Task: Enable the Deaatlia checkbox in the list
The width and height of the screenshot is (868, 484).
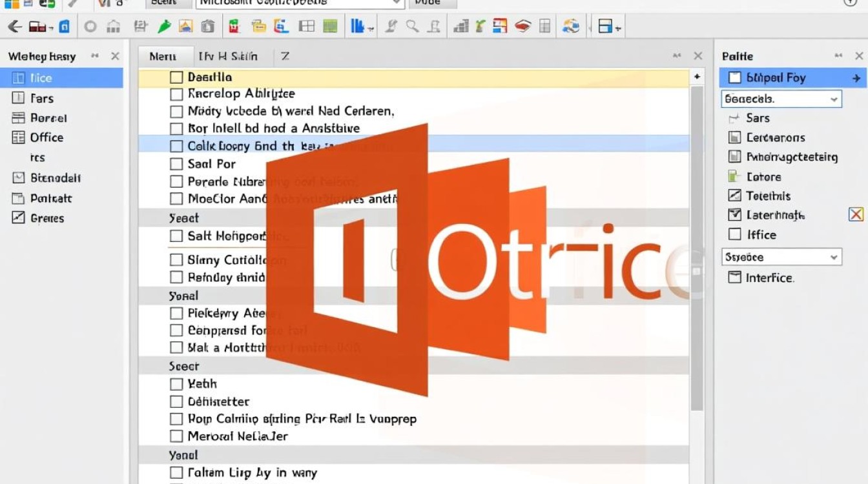Action: 176,77
